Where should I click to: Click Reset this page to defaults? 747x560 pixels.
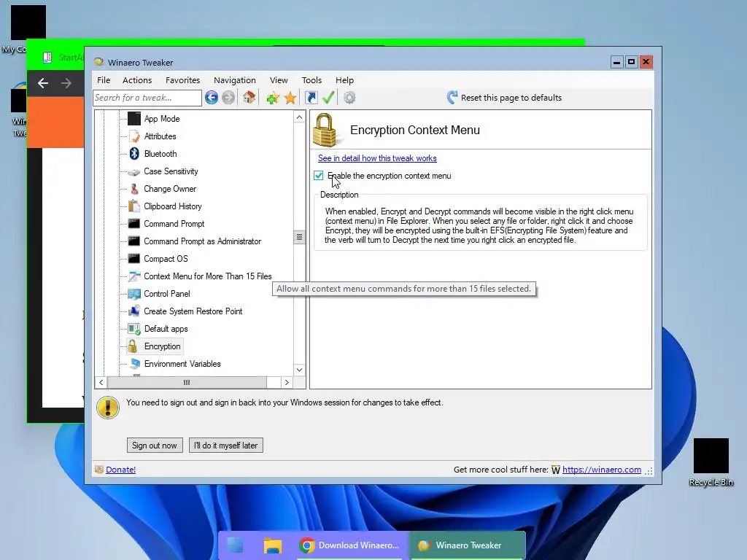pyautogui.click(x=511, y=98)
